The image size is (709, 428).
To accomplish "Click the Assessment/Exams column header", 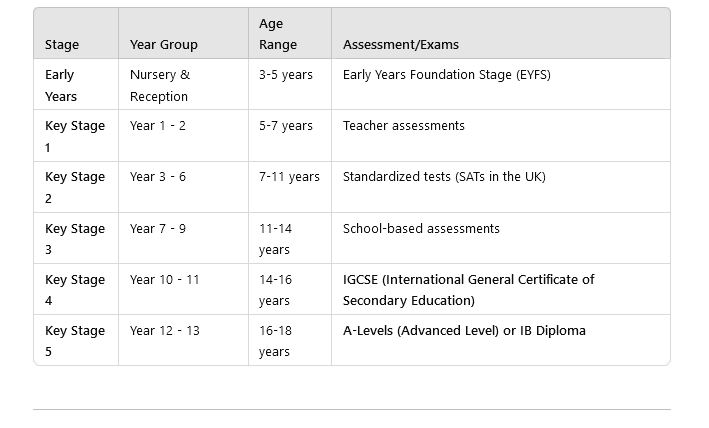I will tap(501, 33).
